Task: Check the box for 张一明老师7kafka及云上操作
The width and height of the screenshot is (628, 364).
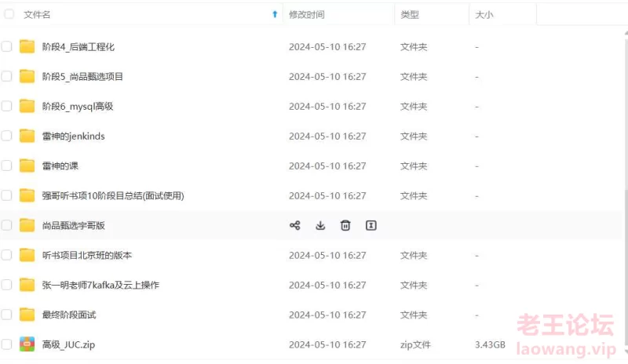Action: pos(6,285)
